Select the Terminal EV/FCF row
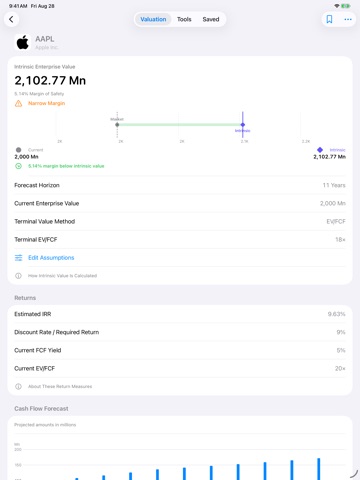This screenshot has height=480, width=360. pos(180,240)
